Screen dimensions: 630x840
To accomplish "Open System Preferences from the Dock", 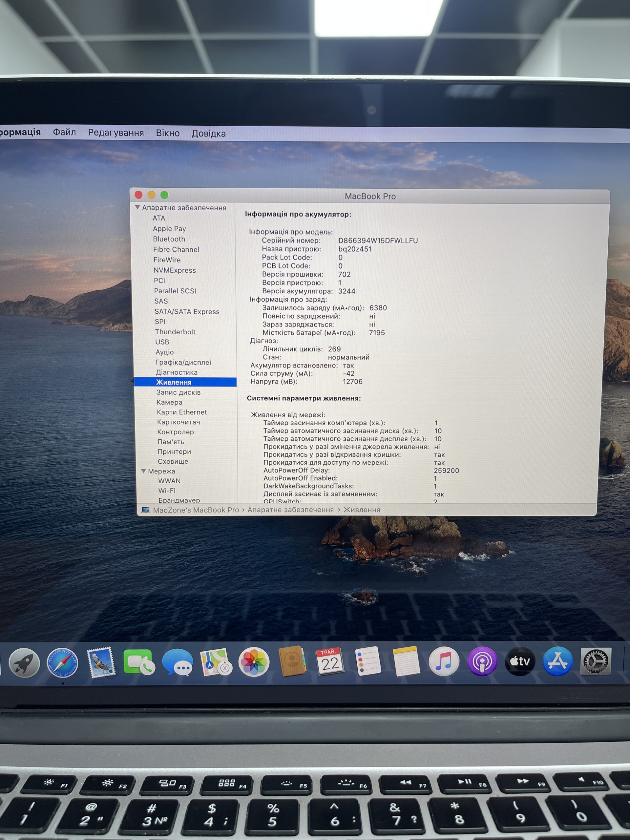I will [596, 661].
